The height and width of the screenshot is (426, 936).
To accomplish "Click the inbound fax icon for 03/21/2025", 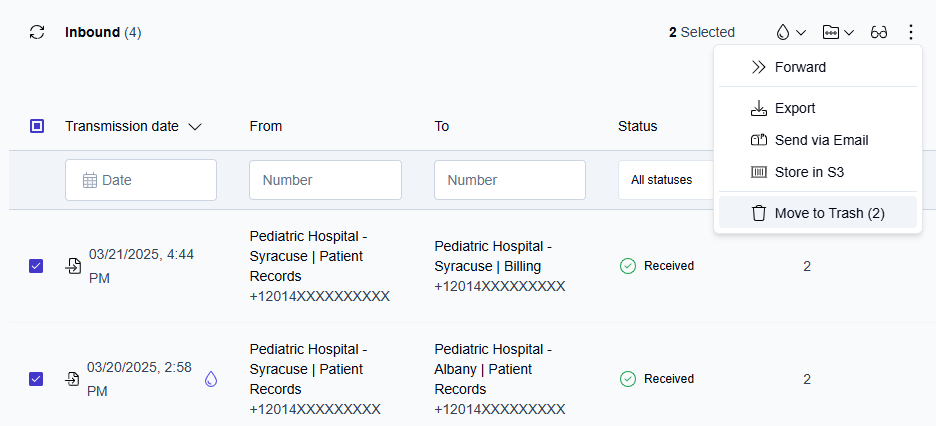I will pos(73,266).
